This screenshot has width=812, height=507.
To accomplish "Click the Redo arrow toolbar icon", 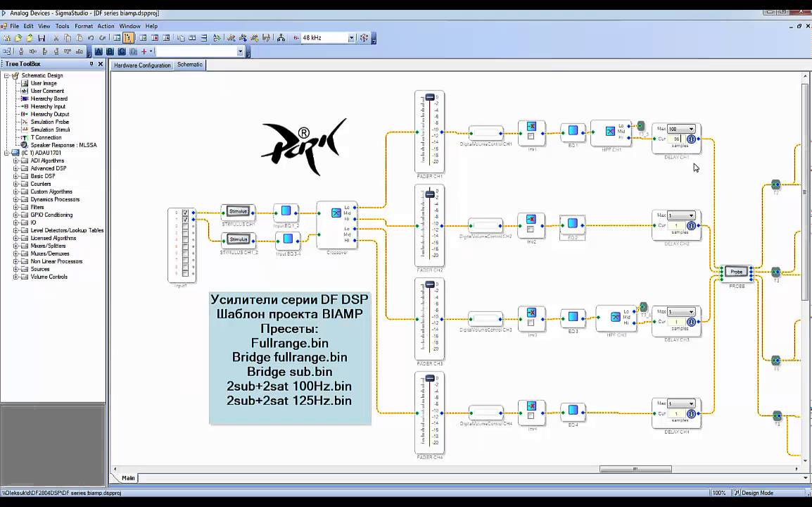I will 103,38.
